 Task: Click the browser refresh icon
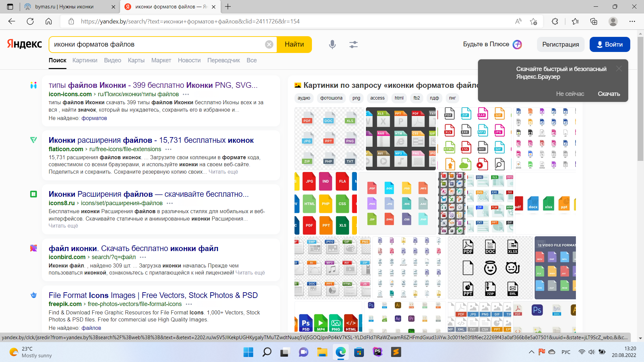pyautogui.click(x=30, y=21)
